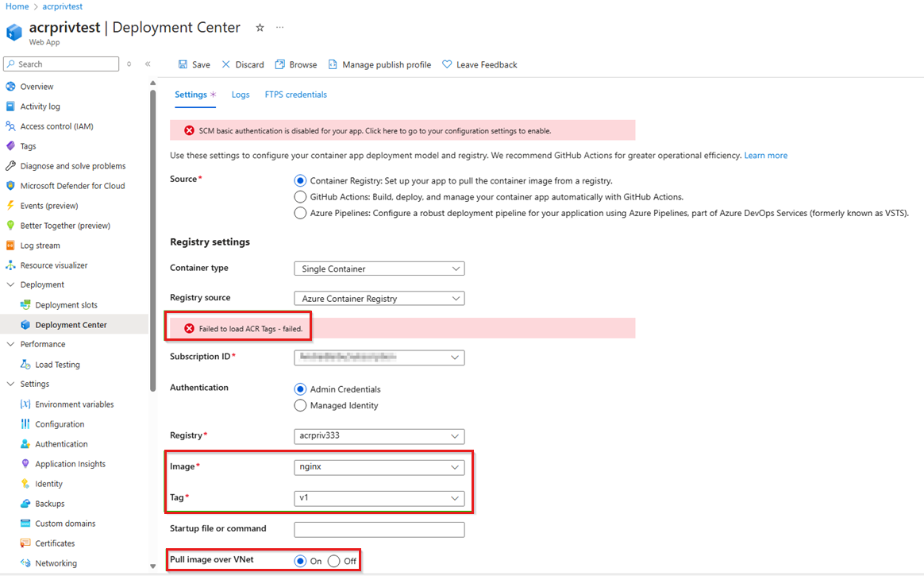Favorite the page with the star icon
The image size is (924, 576).
pyautogui.click(x=260, y=28)
